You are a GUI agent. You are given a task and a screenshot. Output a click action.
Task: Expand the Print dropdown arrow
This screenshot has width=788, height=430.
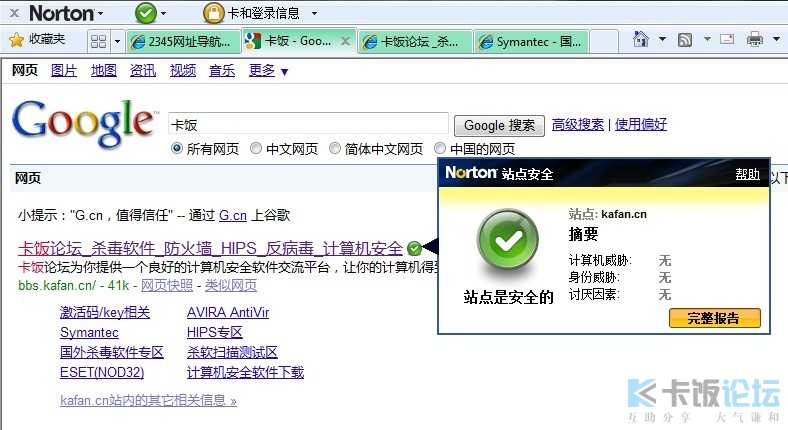click(776, 39)
